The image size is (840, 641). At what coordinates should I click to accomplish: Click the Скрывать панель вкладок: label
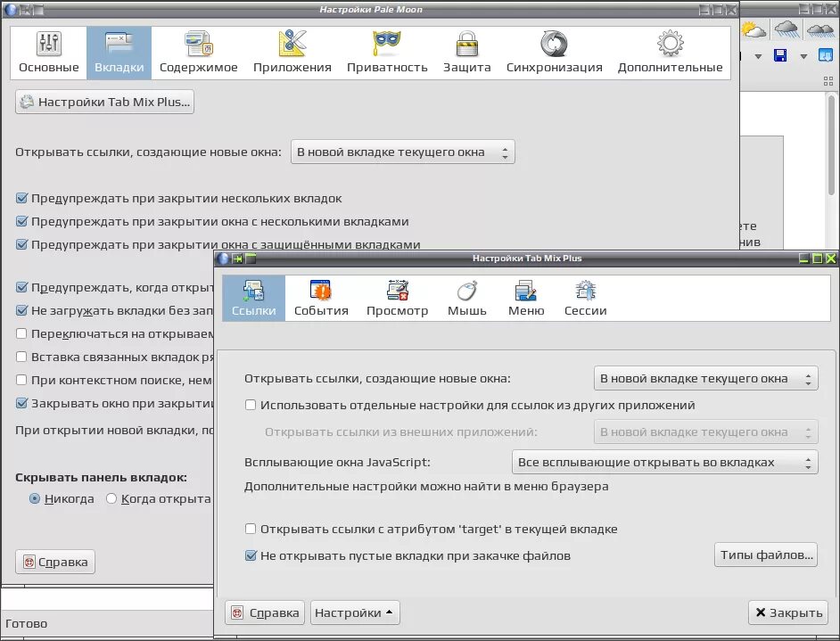[x=102, y=478]
